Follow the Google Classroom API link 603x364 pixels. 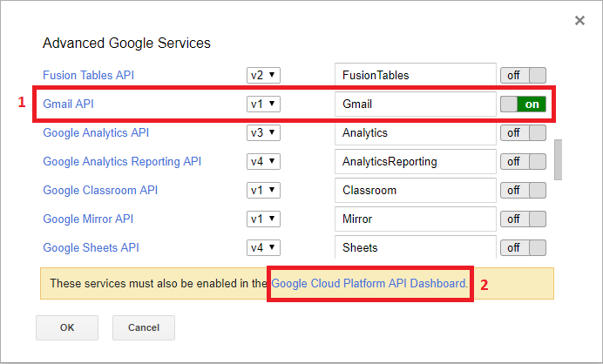[100, 191]
